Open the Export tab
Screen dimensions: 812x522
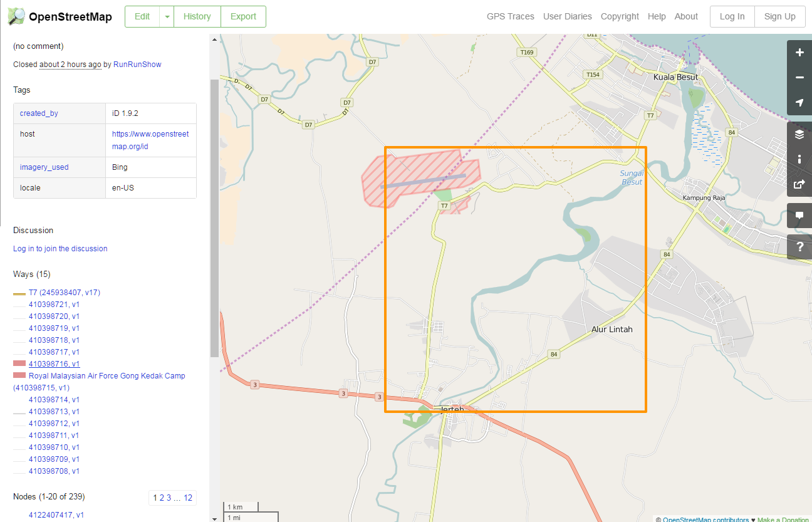243,17
